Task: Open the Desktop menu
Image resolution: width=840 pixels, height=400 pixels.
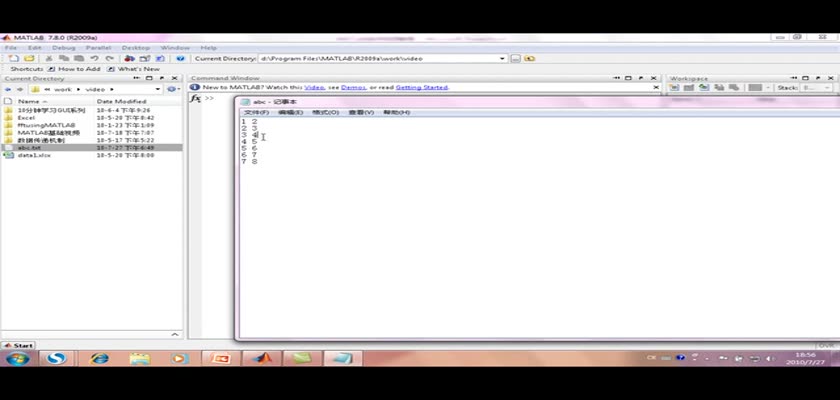Action: (136, 48)
